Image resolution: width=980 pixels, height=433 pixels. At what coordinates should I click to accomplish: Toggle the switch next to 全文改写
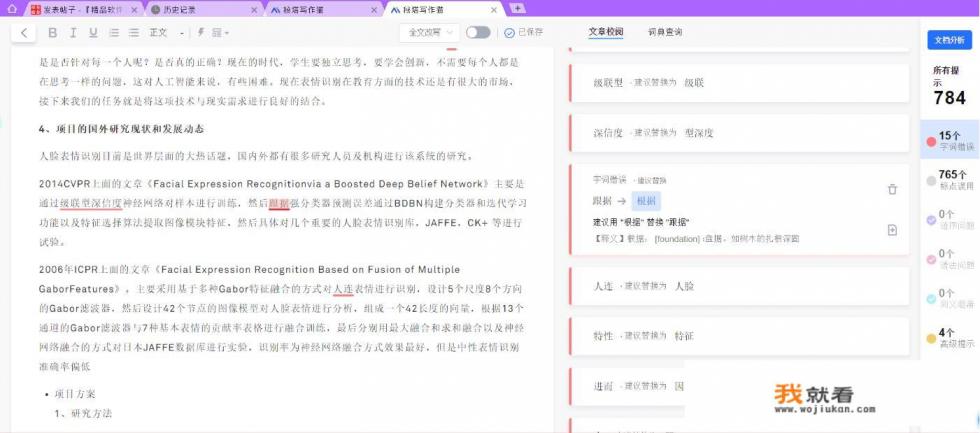(478, 32)
